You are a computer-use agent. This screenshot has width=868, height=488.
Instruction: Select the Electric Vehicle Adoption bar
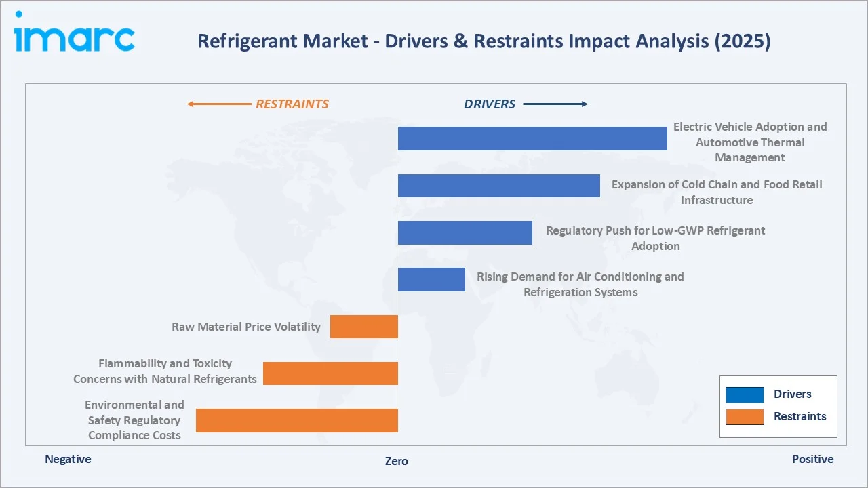coord(532,139)
